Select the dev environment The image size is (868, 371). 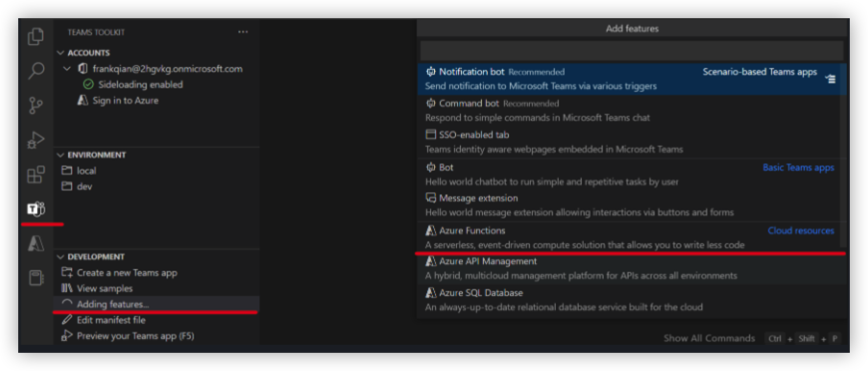tap(84, 186)
